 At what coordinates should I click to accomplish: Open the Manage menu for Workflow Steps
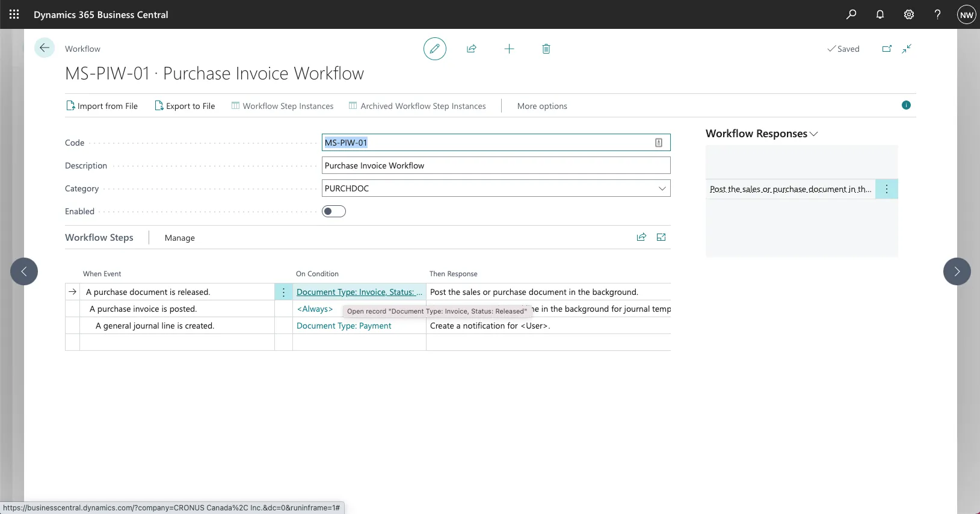(180, 238)
